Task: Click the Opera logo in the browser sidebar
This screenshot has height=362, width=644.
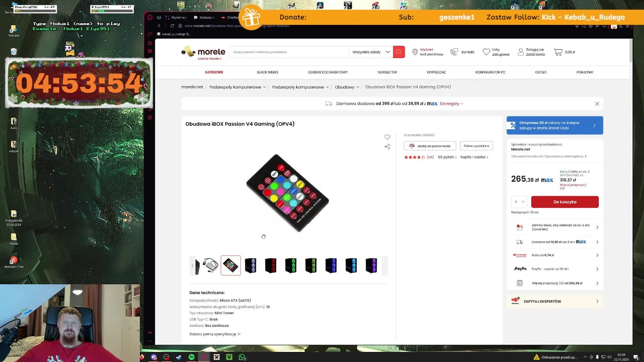Action: 150,17
